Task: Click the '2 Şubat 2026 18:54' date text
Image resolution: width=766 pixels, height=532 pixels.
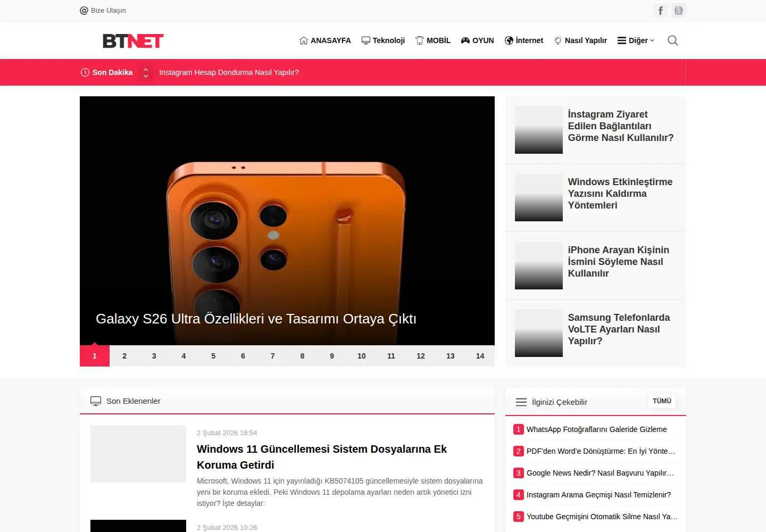Action: 227,433
